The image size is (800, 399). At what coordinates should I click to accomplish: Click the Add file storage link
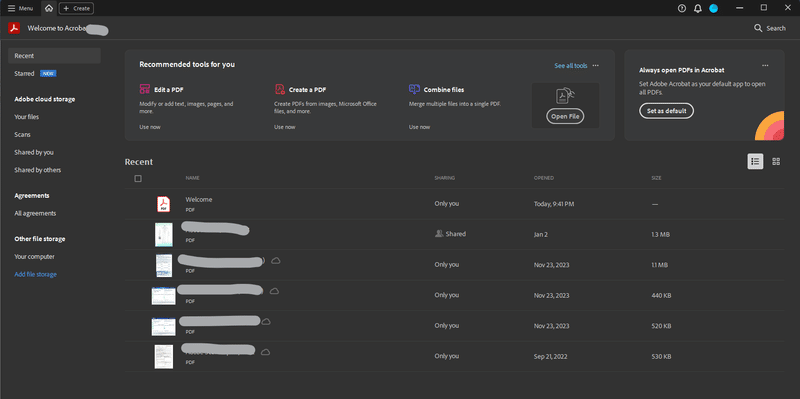[35, 275]
